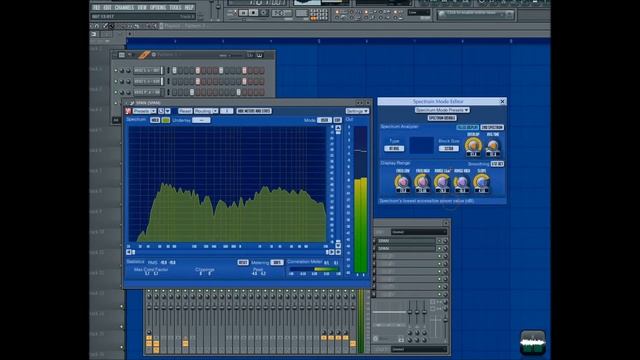
Task: Open the OPTIONS menu
Action: tap(158, 7)
